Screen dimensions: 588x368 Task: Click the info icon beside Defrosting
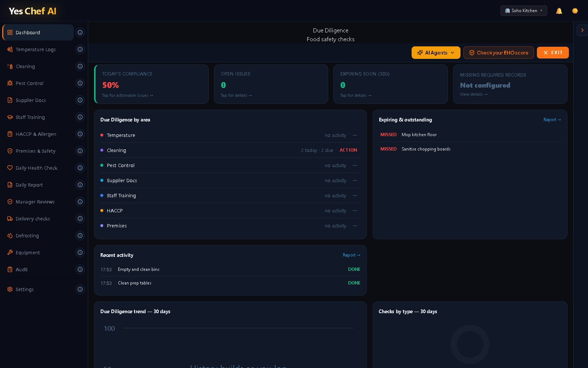click(x=80, y=236)
